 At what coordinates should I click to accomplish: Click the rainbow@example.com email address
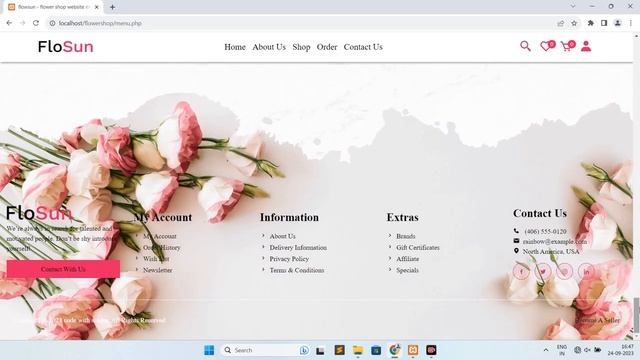555,242
